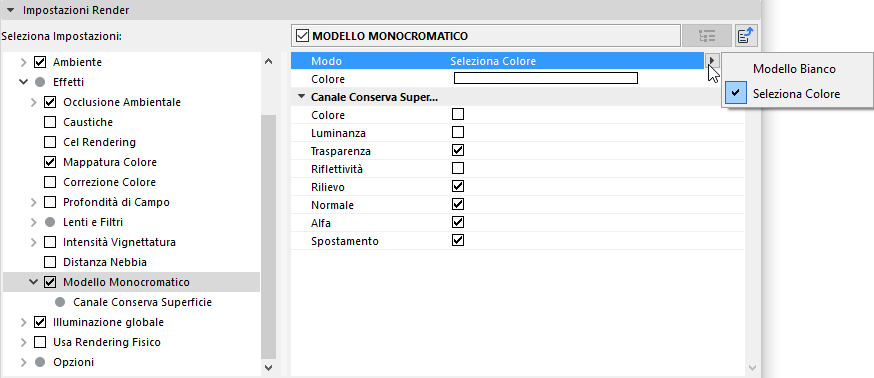Click the Spostamento row label
This screenshot has width=874, height=378.
[345, 241]
